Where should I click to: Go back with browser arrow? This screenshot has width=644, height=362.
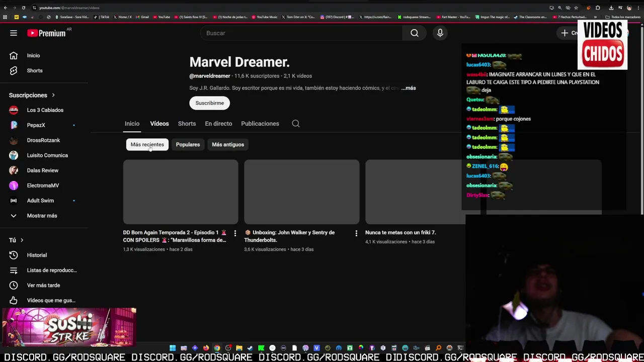point(5,8)
